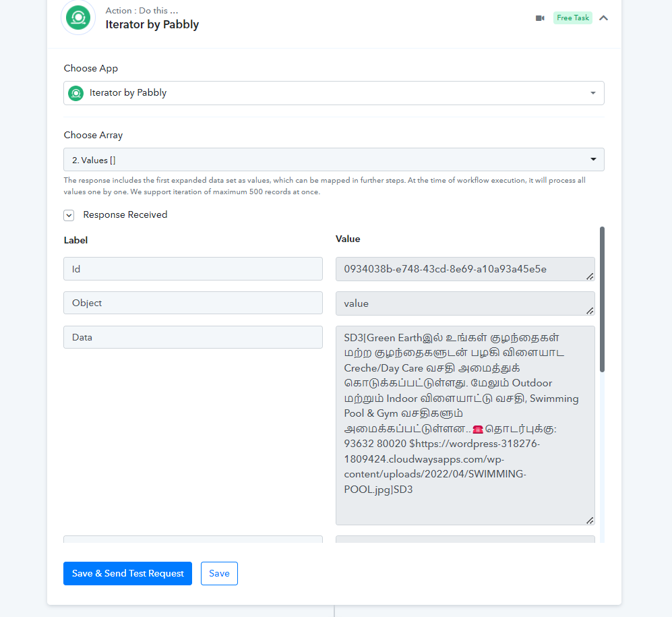Click the 'Action : Do this ...' text
This screenshot has height=617, width=672.
click(142, 11)
